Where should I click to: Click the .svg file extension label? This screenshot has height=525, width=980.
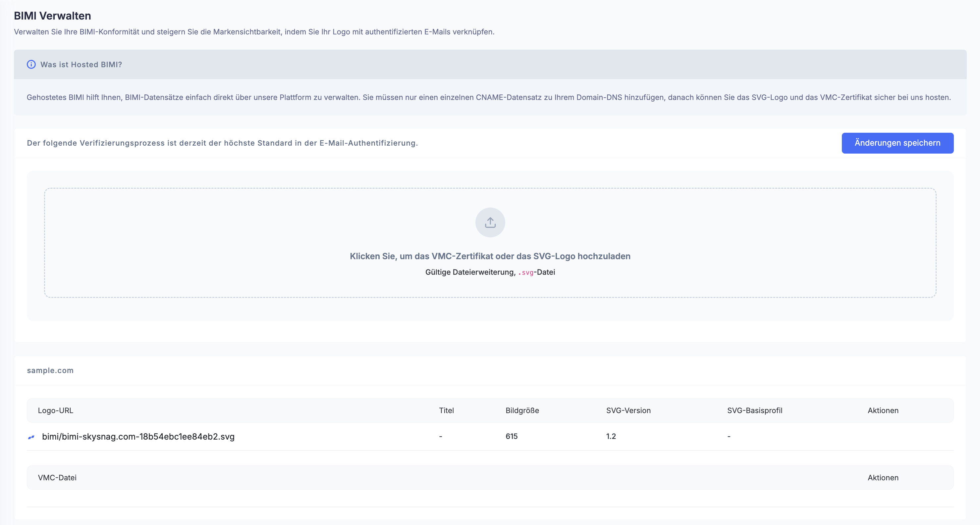[527, 272]
